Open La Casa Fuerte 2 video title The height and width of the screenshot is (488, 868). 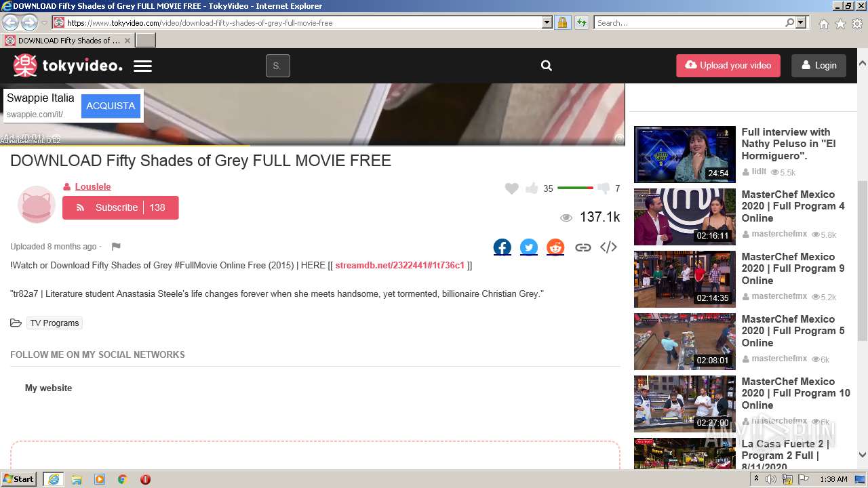tap(785, 455)
